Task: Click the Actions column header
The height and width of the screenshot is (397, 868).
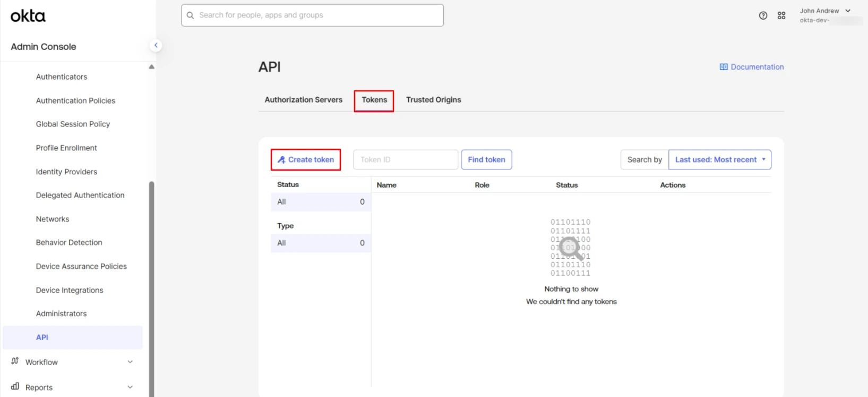Action: click(x=673, y=185)
